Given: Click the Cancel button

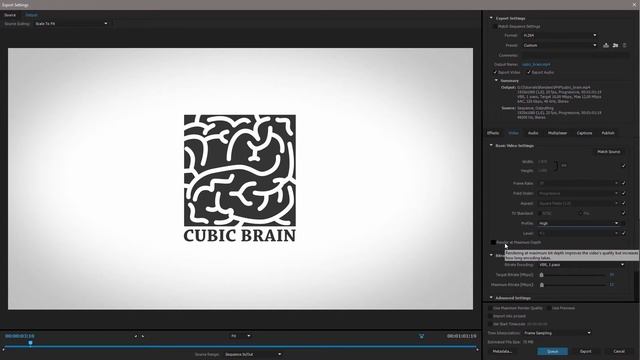Looking at the screenshot, I should tap(619, 351).
